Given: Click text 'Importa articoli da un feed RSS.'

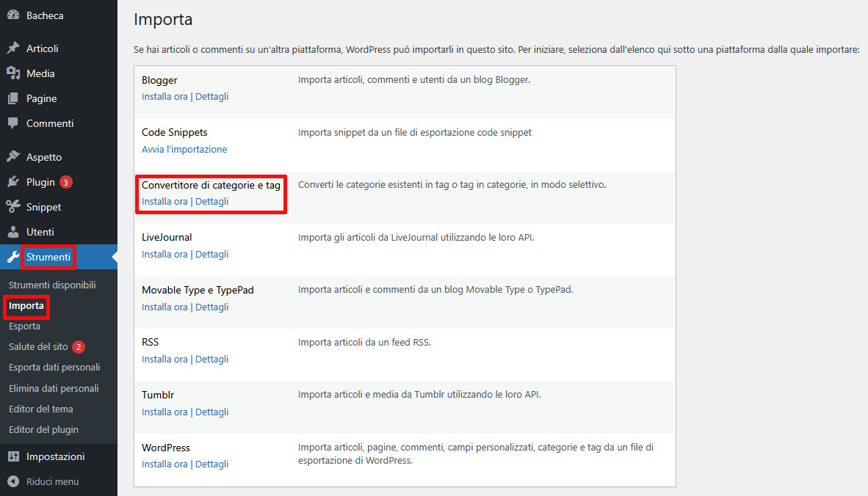Looking at the screenshot, I should 364,342.
